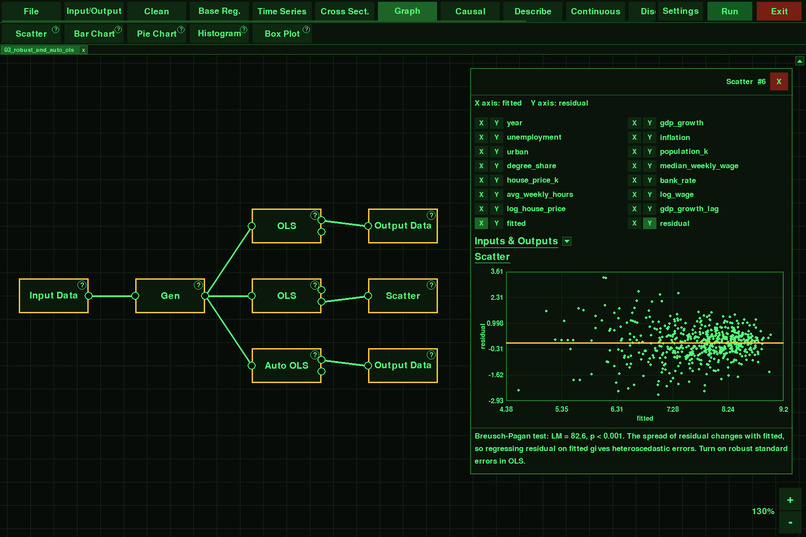Click help icon on Input Data node

tap(82, 285)
